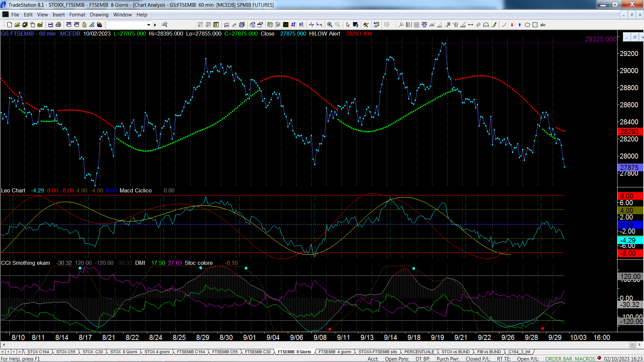Click the 27875 last price label

630,167
